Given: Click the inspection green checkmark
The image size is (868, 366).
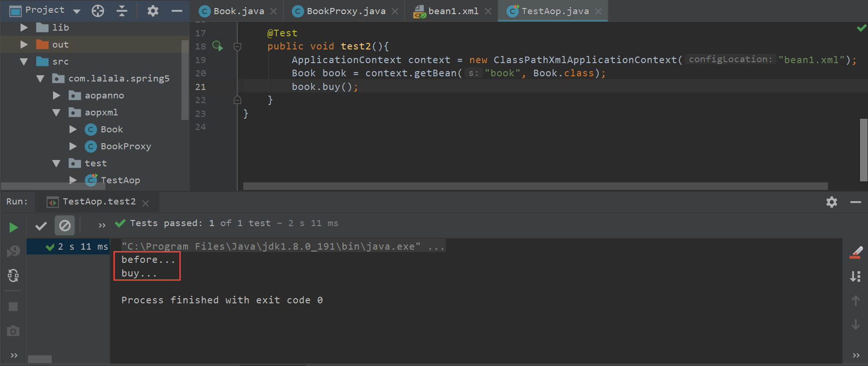Looking at the screenshot, I should (x=861, y=28).
